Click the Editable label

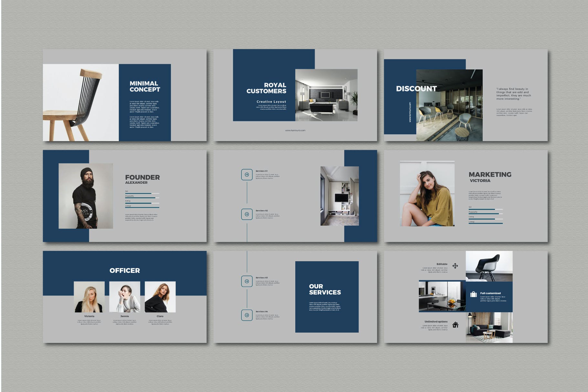coord(442,264)
